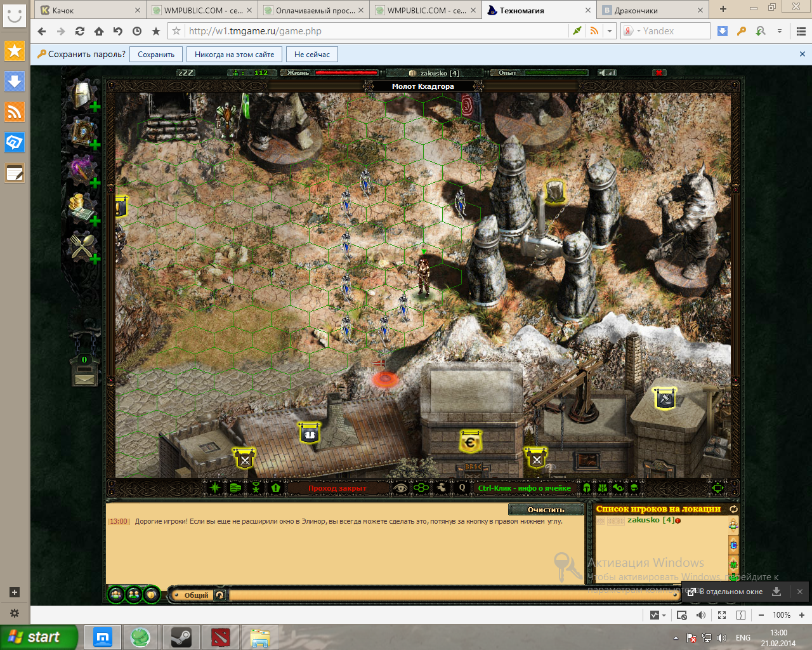Zoom in the page with plus button
The width and height of the screenshot is (812, 650).
click(x=802, y=614)
